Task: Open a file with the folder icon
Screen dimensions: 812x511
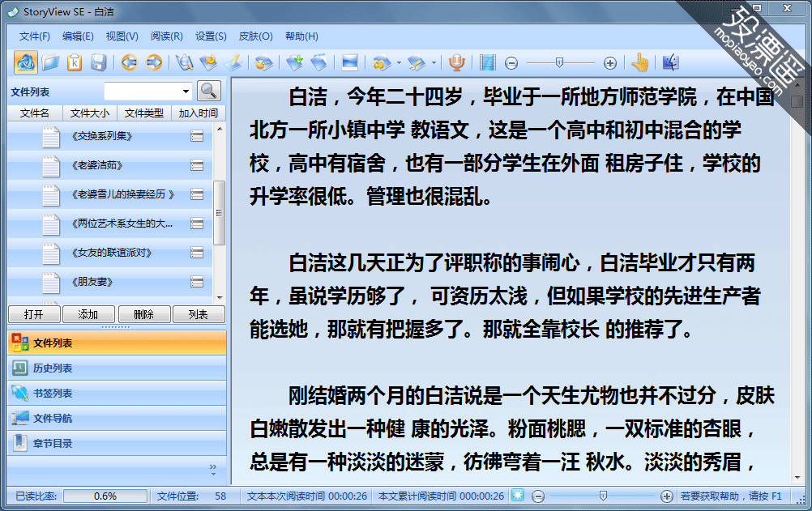Action: (50, 62)
